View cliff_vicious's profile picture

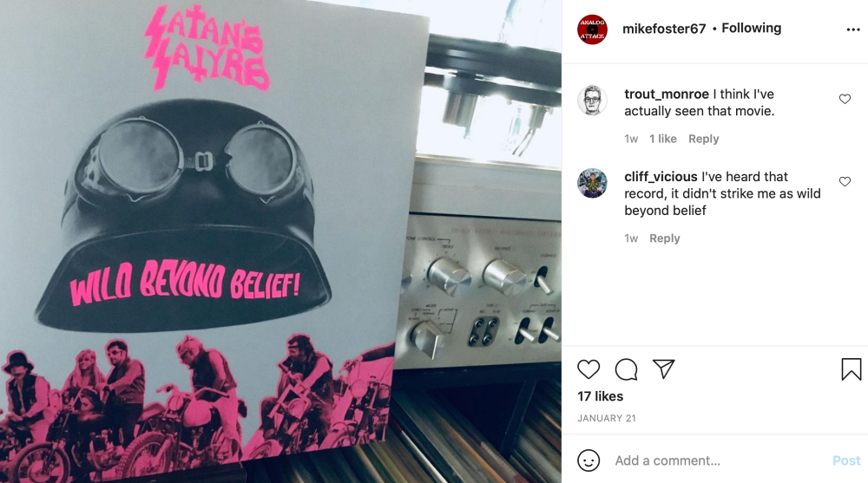pyautogui.click(x=592, y=183)
